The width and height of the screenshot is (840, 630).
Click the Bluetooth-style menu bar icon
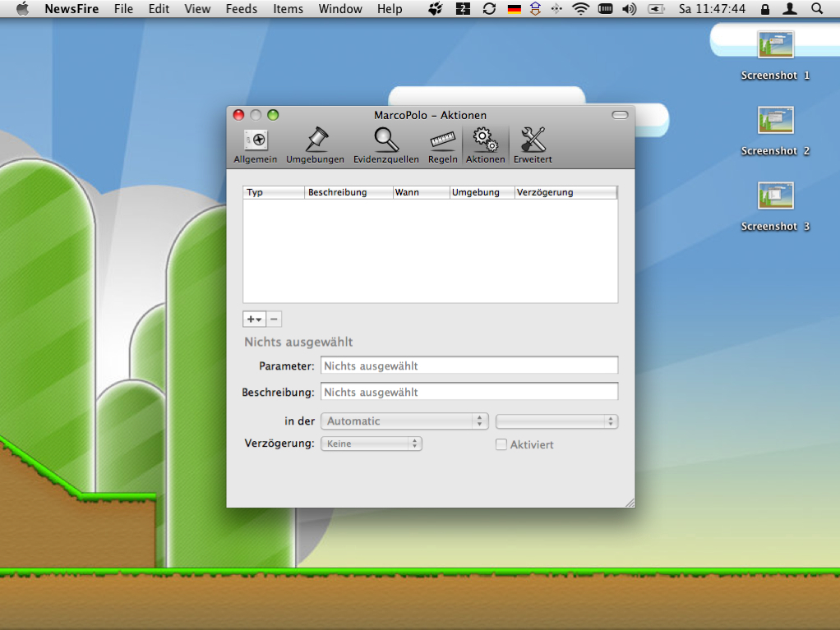(556, 8)
